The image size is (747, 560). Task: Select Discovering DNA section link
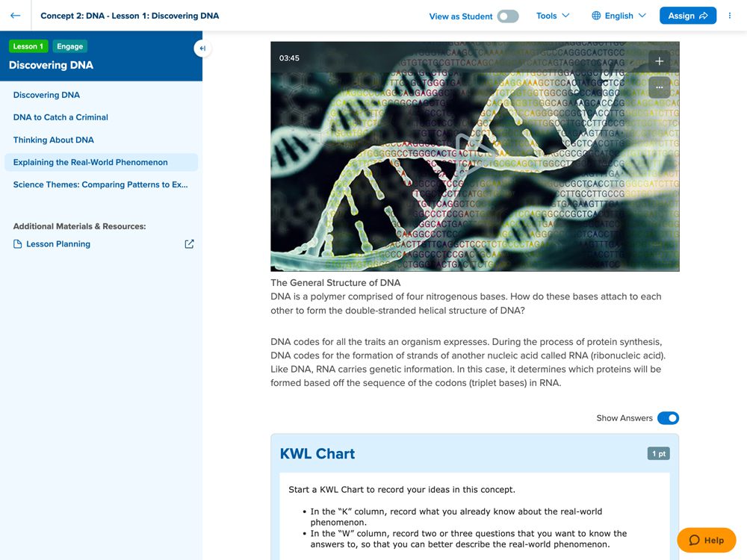(x=46, y=95)
